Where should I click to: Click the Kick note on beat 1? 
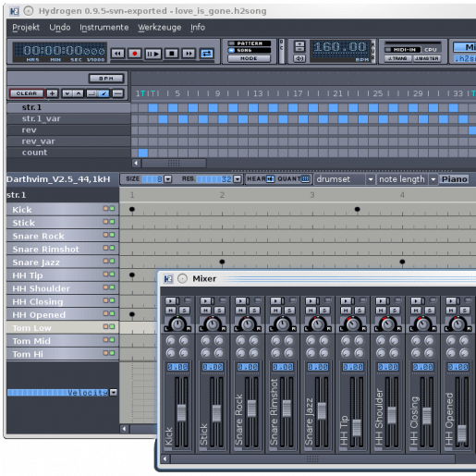click(x=132, y=209)
